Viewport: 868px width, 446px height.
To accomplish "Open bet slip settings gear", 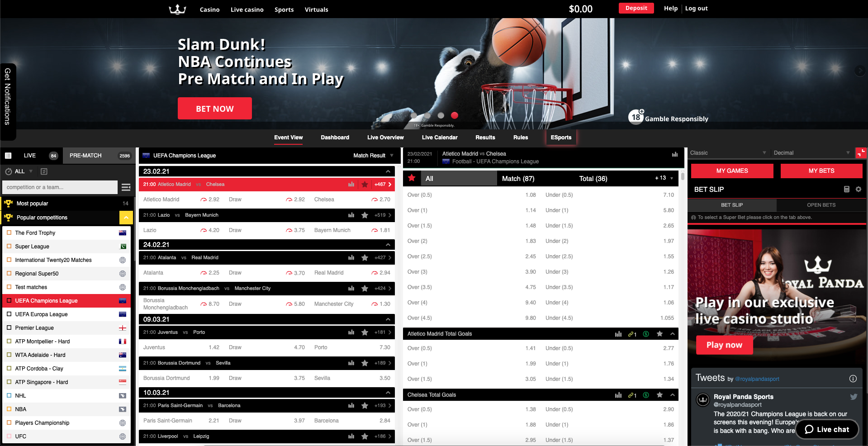I will click(858, 190).
